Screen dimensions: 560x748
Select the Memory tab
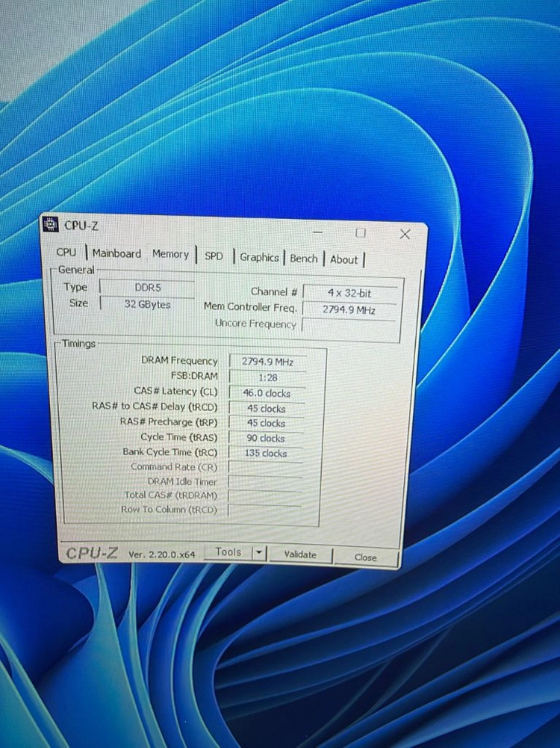[x=170, y=254]
